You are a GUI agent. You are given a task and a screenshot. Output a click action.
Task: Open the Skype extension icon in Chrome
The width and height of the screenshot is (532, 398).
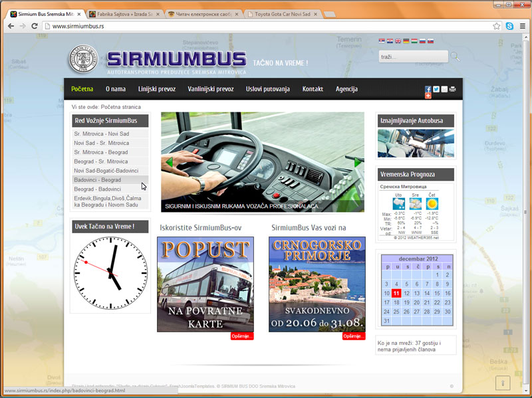[509, 26]
